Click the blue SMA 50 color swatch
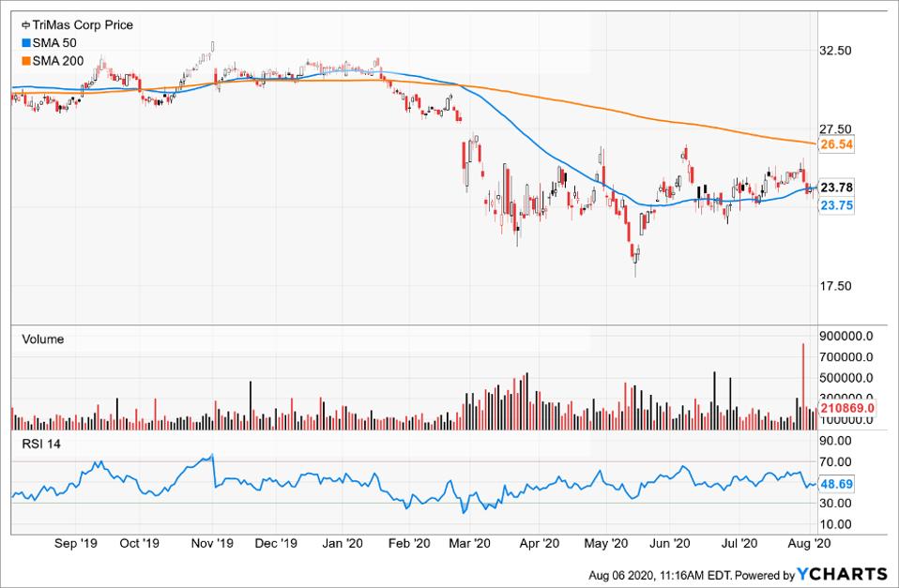This screenshot has width=899, height=588. pyautogui.click(x=25, y=43)
